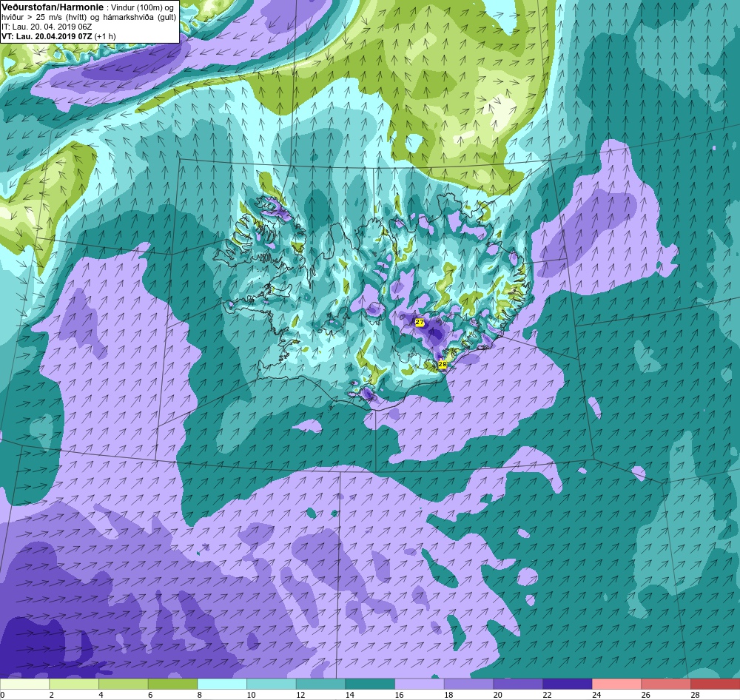Click the legend scale number '20'
The image size is (740, 700).
[498, 695]
